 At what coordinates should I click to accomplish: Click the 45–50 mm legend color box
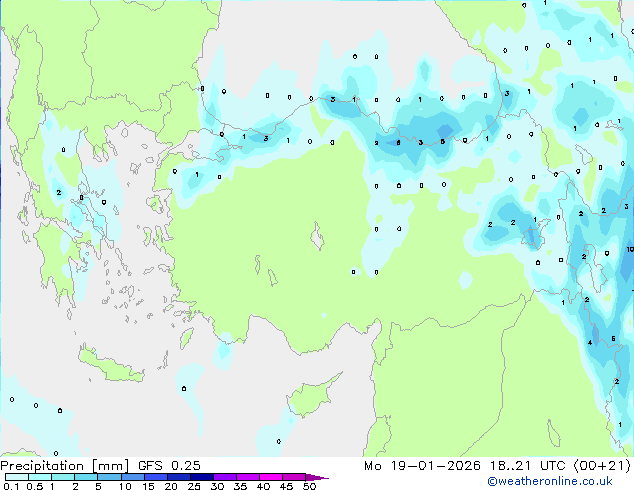294,477
